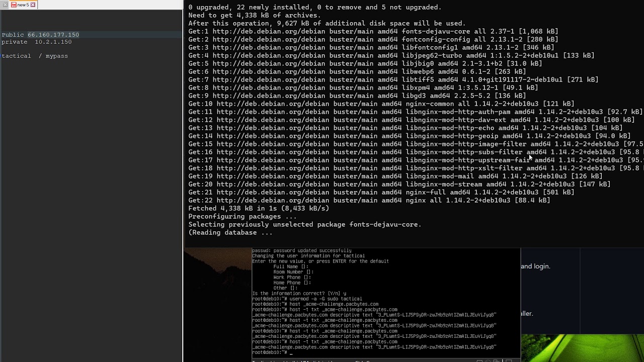
Task: Select the 'new 5' editor tab
Action: click(x=23, y=5)
